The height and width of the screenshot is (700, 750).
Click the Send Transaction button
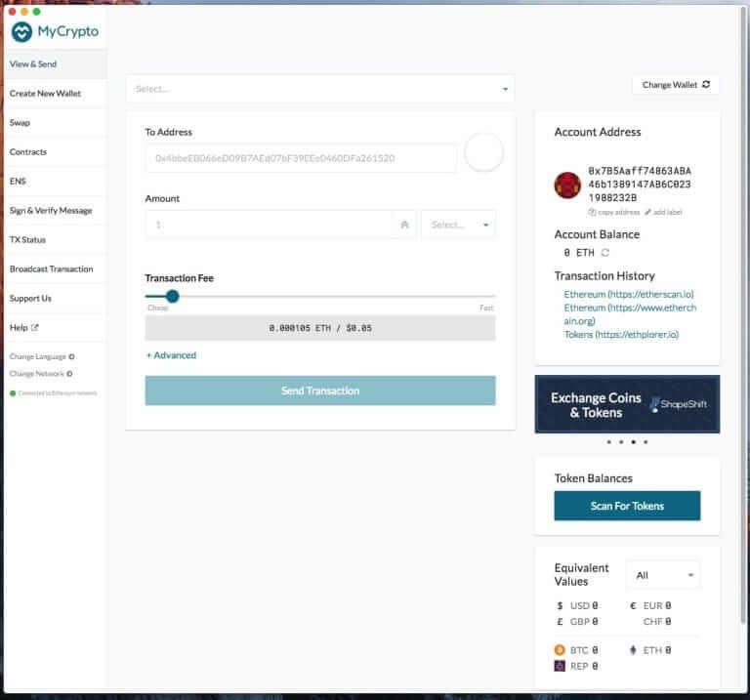click(320, 391)
